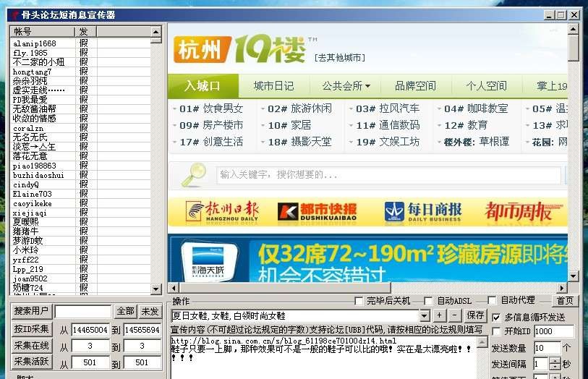This screenshot has height=379, width=588.
Task: Open 10# 家居 forum link
Action: click(289, 125)
